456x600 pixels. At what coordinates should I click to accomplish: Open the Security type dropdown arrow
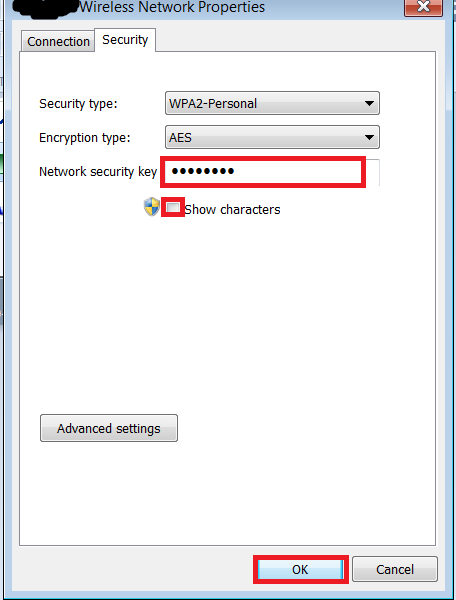(369, 103)
